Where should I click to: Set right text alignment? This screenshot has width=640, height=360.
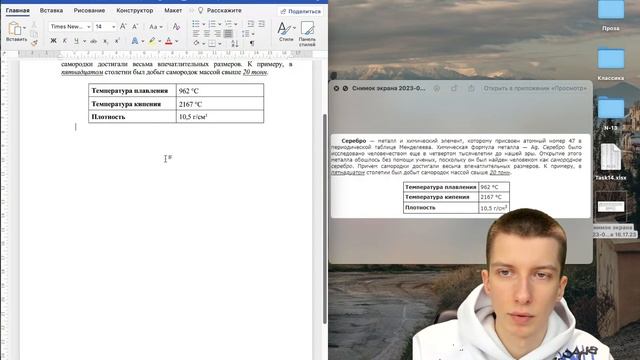(x=217, y=34)
